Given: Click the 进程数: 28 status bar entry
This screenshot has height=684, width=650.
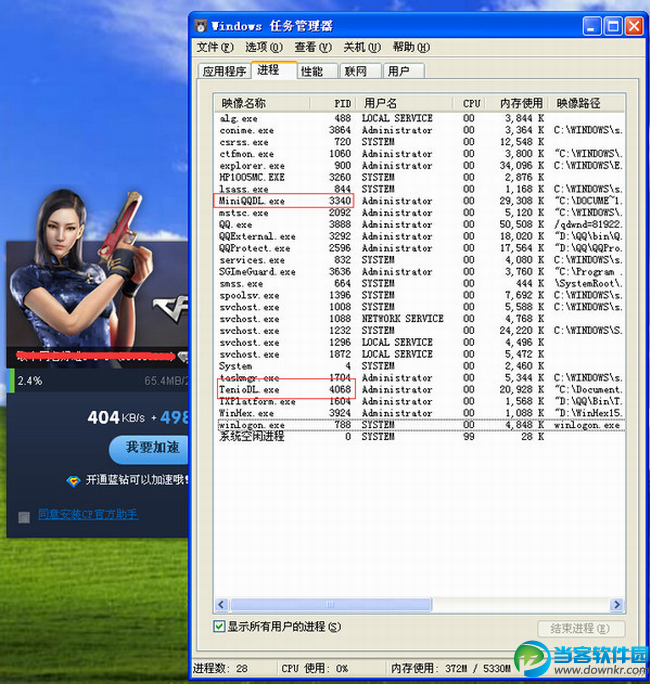Looking at the screenshot, I should pyautogui.click(x=220, y=668).
